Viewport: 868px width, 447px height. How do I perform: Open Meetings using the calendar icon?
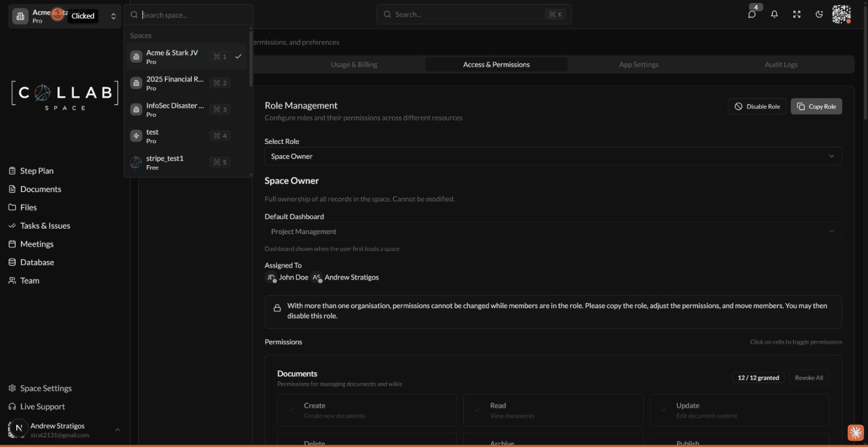coord(12,244)
